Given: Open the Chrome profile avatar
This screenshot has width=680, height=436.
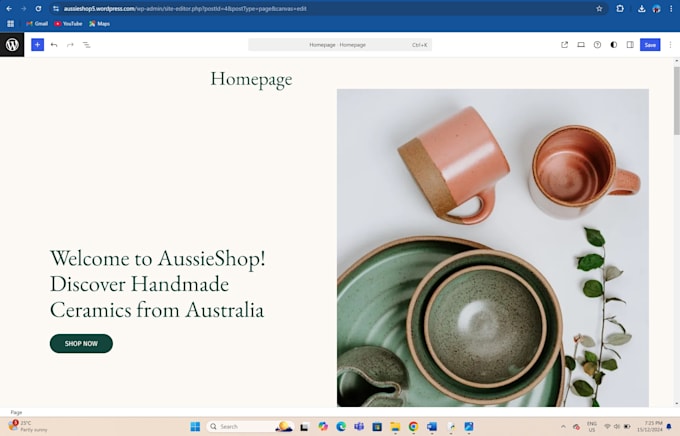Looking at the screenshot, I should (x=657, y=8).
